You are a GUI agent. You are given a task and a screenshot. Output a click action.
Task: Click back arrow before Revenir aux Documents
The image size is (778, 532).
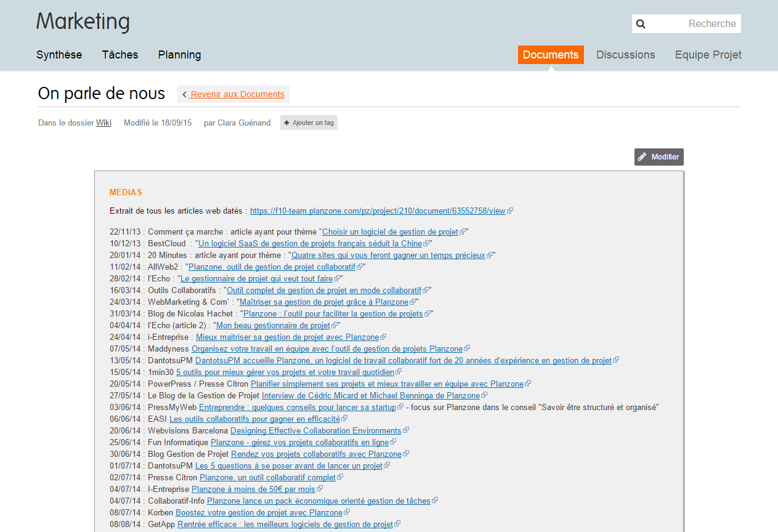coord(185,94)
